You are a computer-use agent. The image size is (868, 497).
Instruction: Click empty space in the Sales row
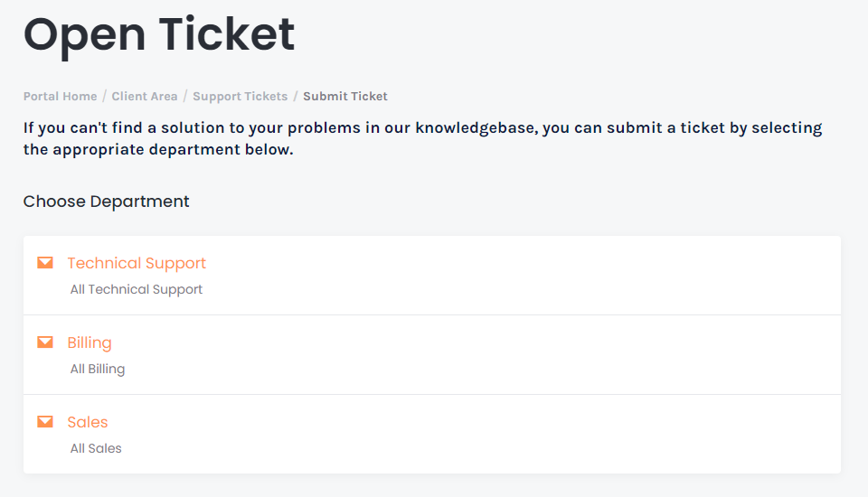tap(542, 435)
